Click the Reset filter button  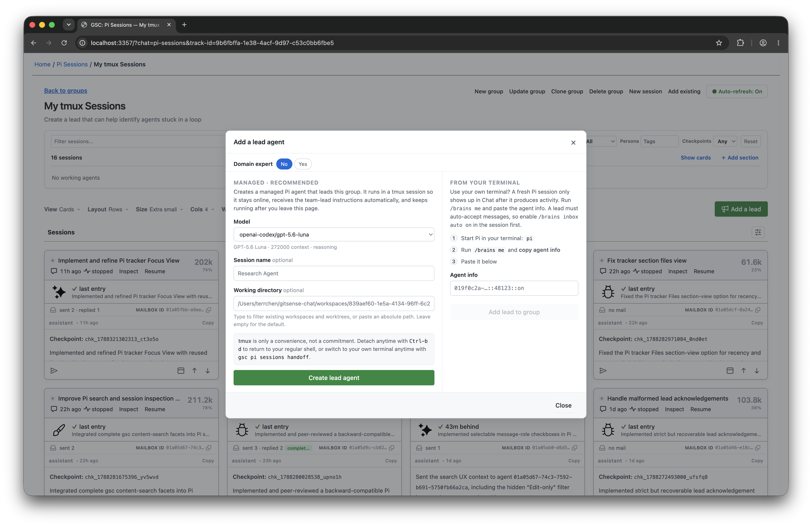[751, 142]
